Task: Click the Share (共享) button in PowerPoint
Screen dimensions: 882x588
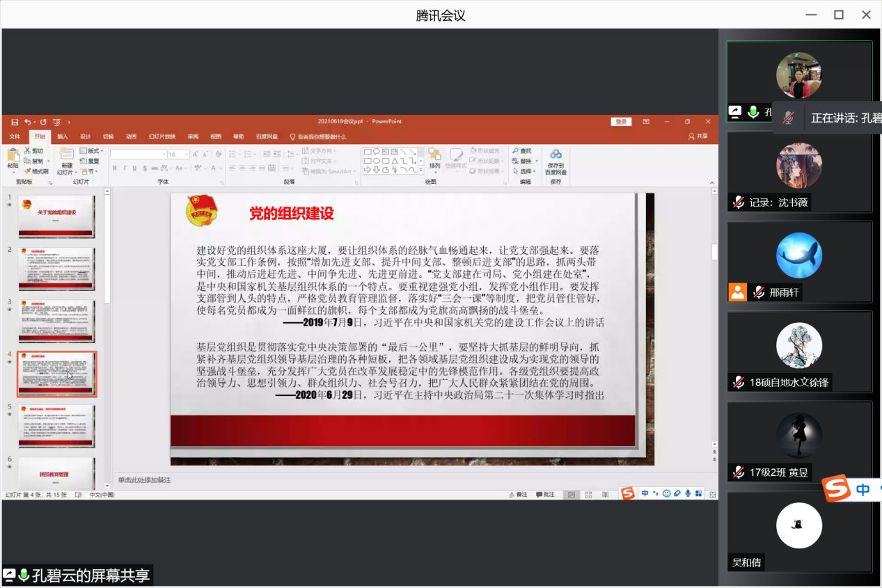Action: point(698,136)
